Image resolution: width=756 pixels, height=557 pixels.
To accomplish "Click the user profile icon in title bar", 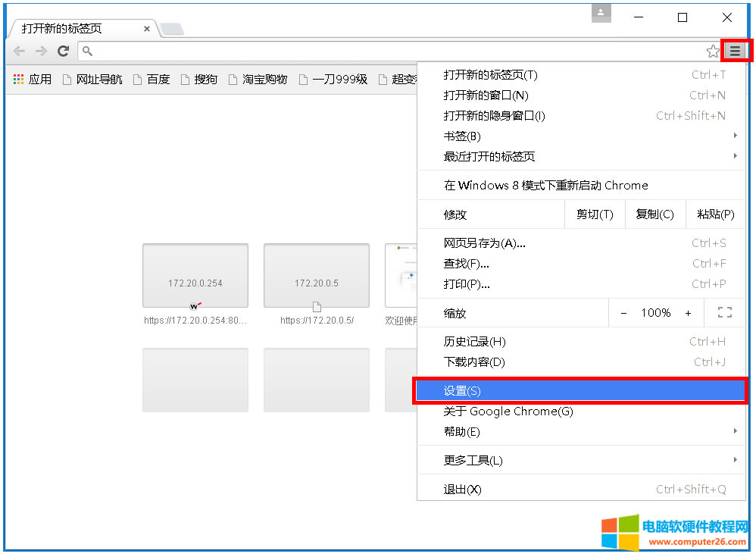I will [601, 14].
